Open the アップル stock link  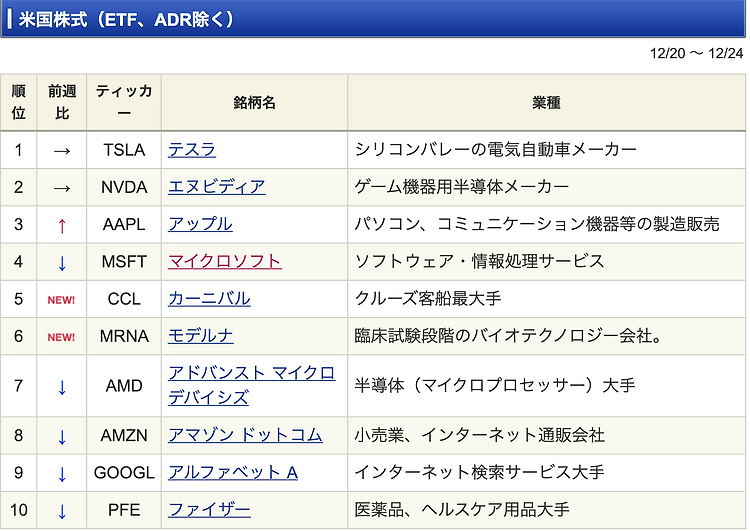(x=200, y=224)
